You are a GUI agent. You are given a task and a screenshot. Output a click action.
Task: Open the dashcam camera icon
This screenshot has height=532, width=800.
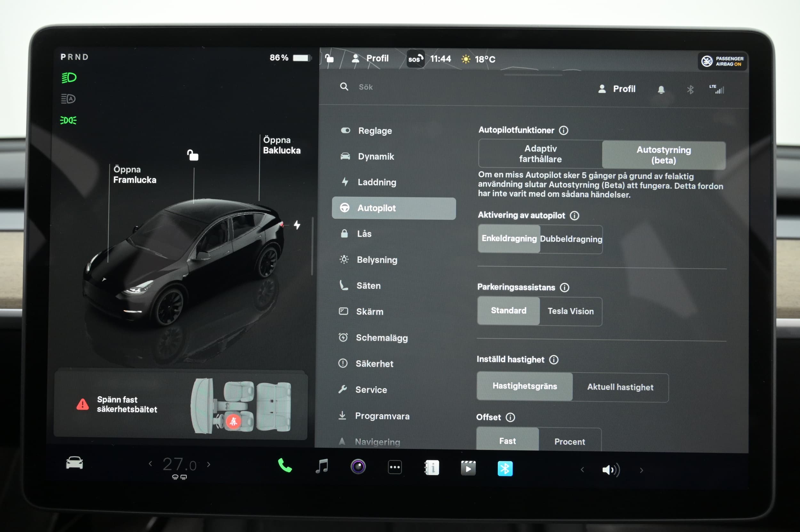pos(358,466)
